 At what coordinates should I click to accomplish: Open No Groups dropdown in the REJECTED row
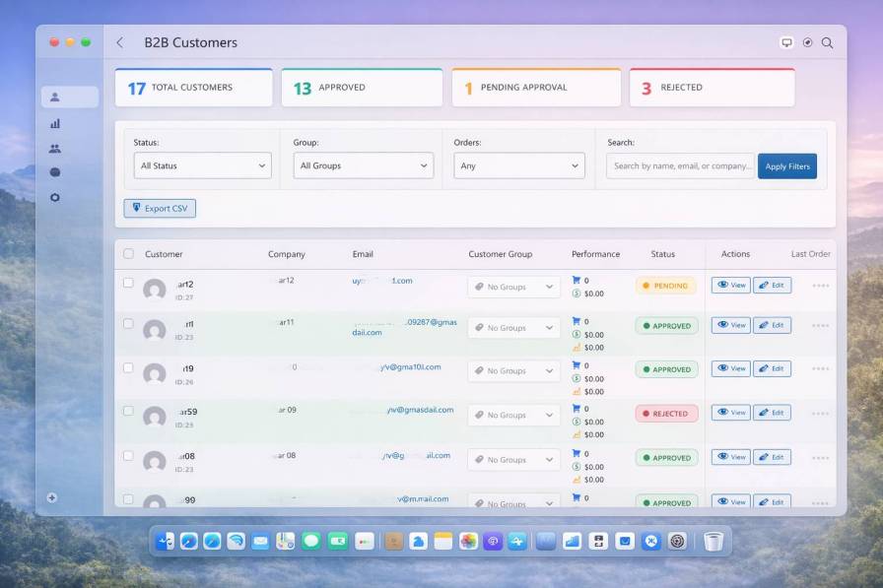pyautogui.click(x=514, y=416)
